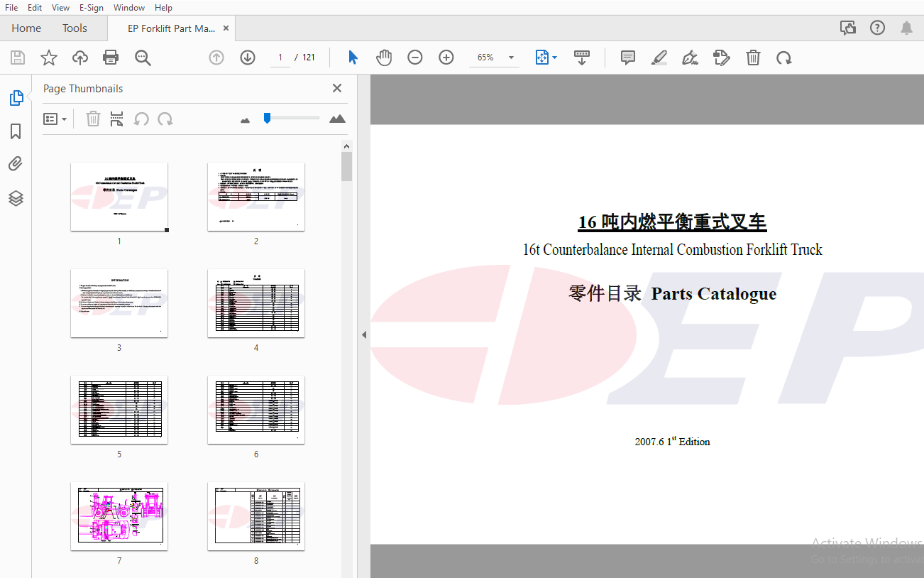Open the File menu

[x=11, y=7]
